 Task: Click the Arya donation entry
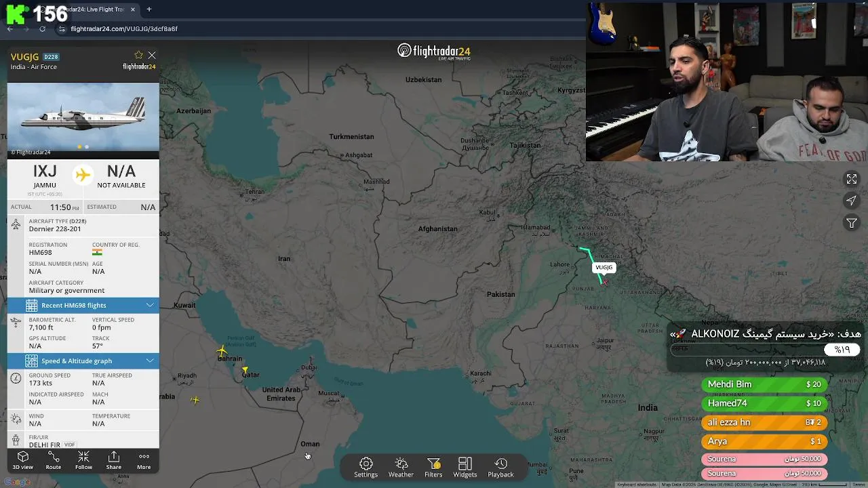pyautogui.click(x=764, y=441)
